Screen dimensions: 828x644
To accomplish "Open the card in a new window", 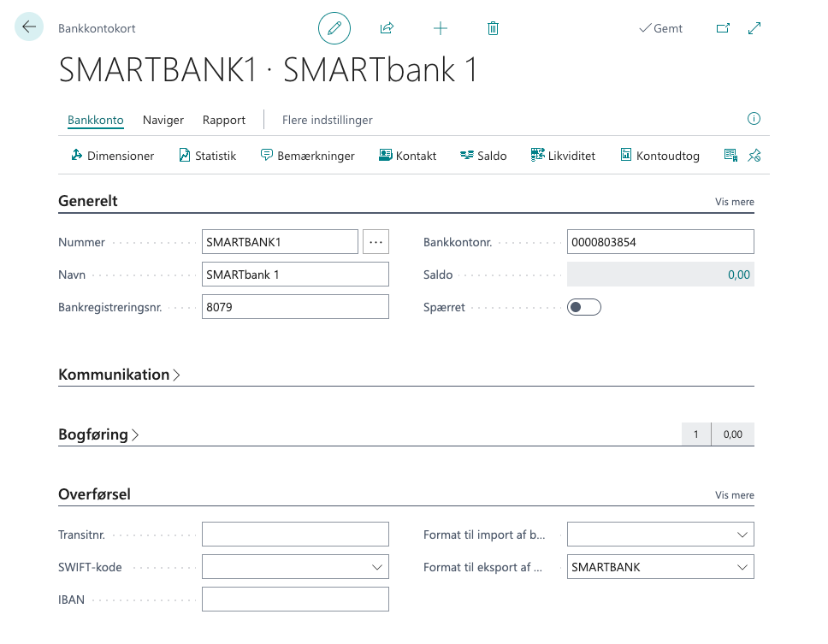I will [723, 28].
